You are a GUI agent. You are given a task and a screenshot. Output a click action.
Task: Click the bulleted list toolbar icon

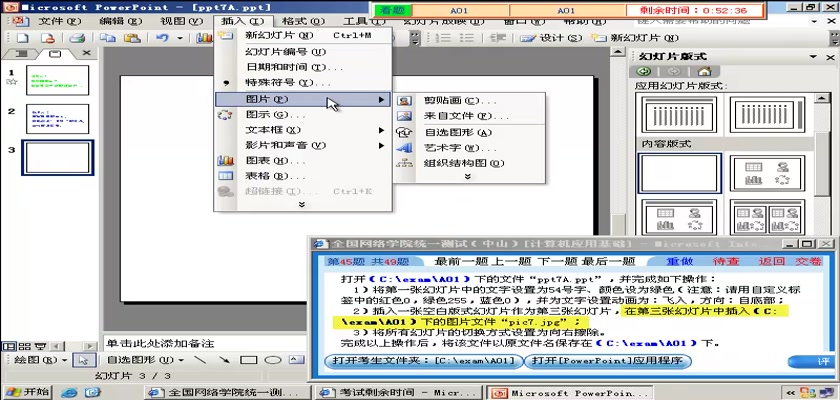pos(467,38)
